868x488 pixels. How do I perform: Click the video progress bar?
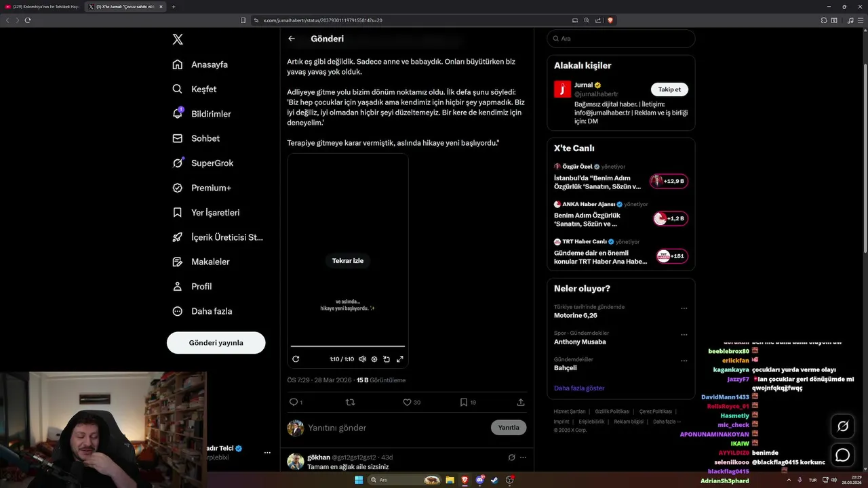(x=348, y=346)
